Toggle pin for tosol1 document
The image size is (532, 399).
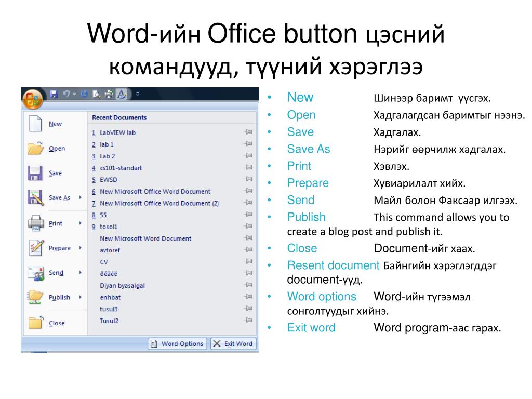tap(248, 227)
